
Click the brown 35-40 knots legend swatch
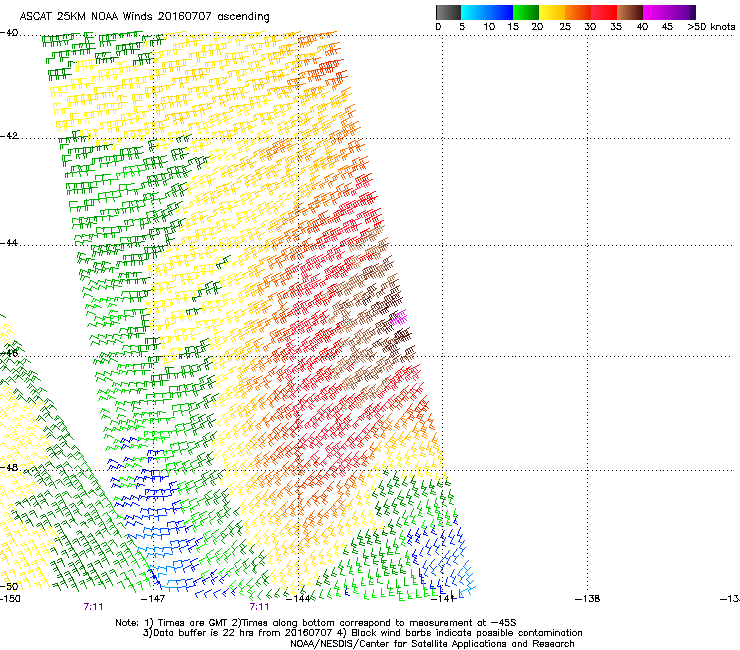(630, 12)
